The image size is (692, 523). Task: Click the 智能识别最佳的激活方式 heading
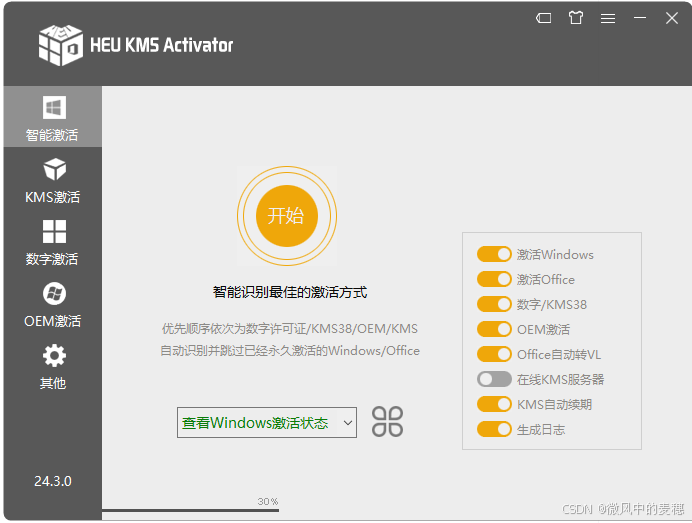click(290, 292)
